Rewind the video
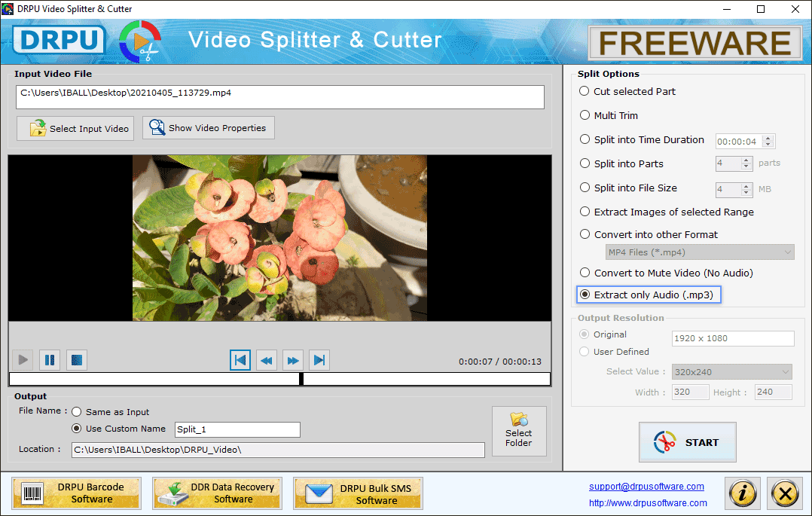Image resolution: width=812 pixels, height=516 pixels. [267, 360]
